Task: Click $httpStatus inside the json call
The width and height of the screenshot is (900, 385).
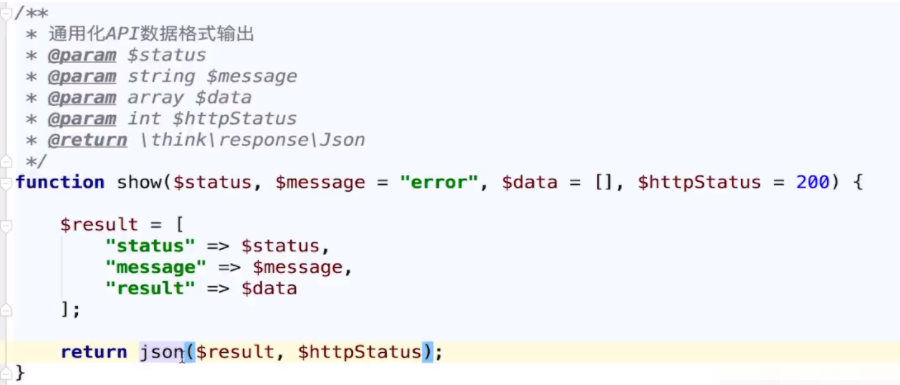Action: pyautogui.click(x=360, y=352)
